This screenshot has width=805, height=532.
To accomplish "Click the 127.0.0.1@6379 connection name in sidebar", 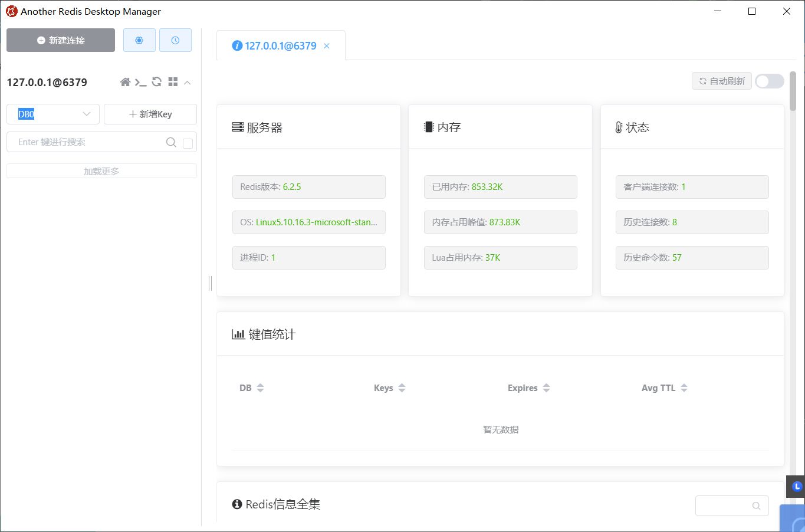I will [47, 83].
